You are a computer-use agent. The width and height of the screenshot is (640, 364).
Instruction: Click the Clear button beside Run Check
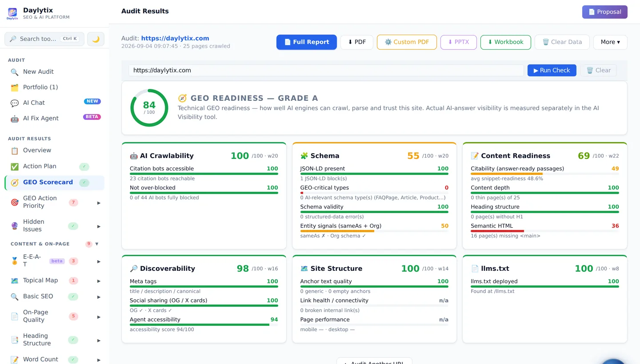click(x=598, y=71)
